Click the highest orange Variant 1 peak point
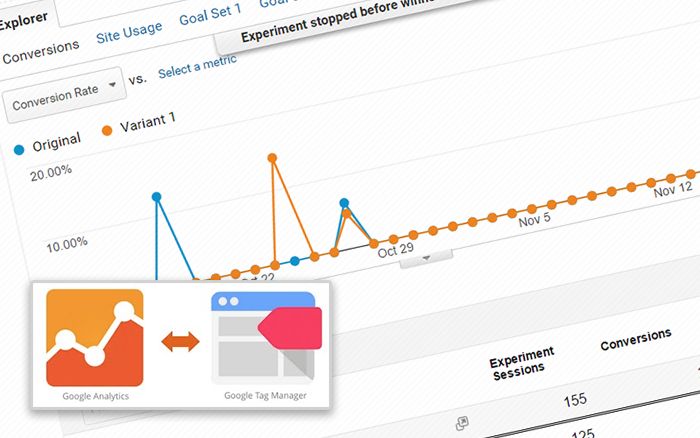 point(271,157)
